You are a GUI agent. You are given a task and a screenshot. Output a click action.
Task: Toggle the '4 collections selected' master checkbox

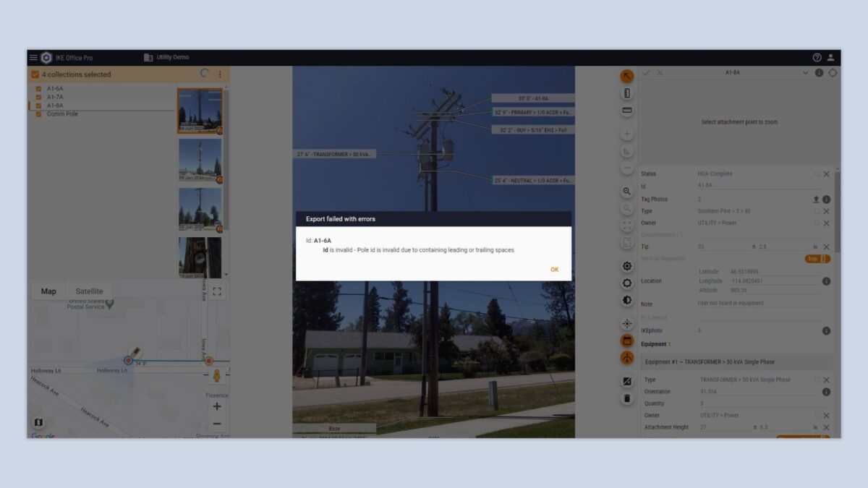[x=35, y=74]
